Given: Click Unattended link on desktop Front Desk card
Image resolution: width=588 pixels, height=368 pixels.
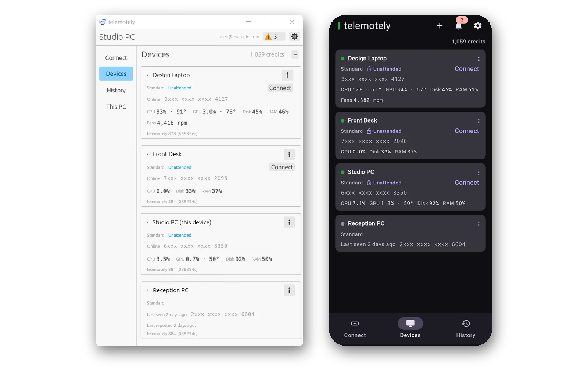Looking at the screenshot, I should pos(180,167).
